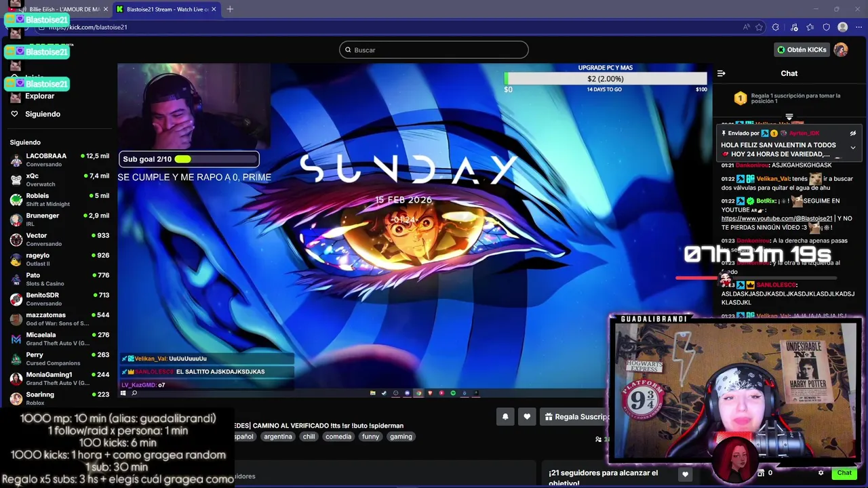Click the chill stream tag
The width and height of the screenshot is (868, 488).
309,436
